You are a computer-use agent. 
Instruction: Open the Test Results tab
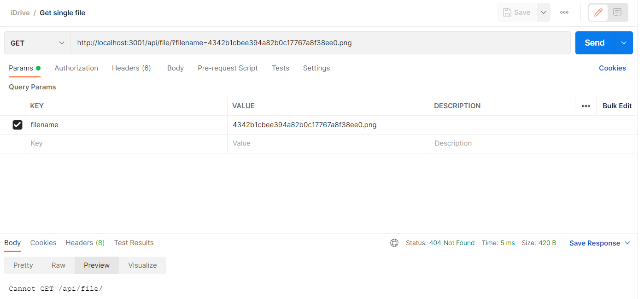coord(134,243)
